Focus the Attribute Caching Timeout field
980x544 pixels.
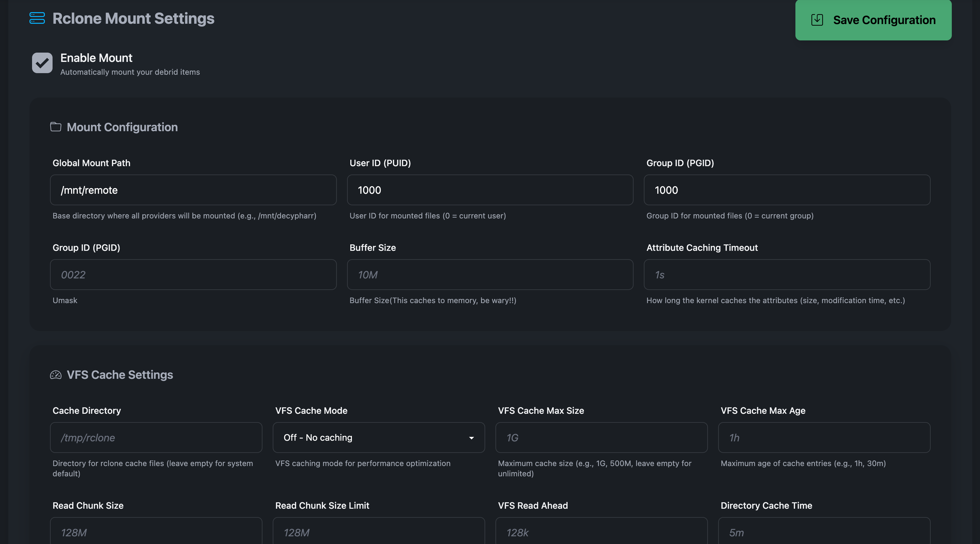point(787,275)
